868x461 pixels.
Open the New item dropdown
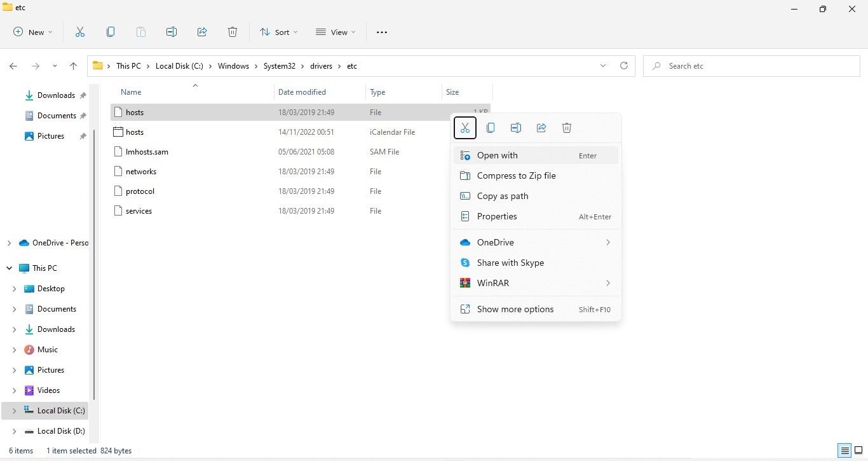click(x=33, y=32)
